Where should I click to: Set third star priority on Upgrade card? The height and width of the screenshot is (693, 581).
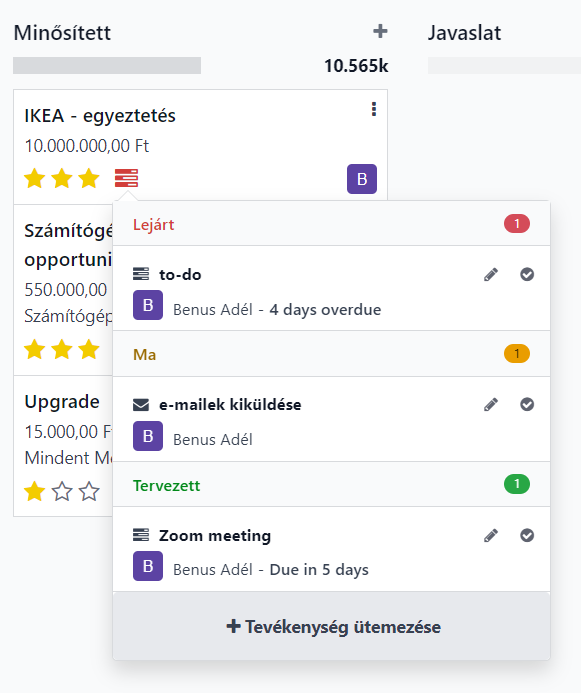(x=89, y=491)
